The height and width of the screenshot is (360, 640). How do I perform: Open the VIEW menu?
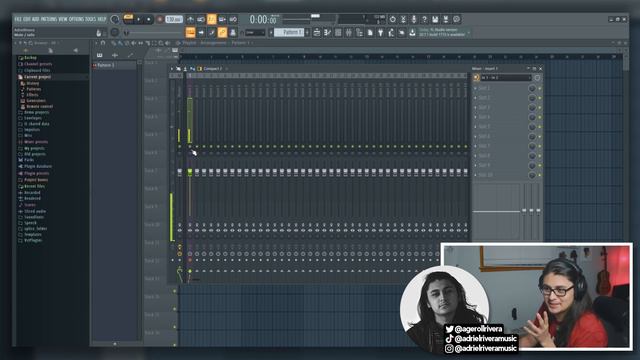(63, 19)
